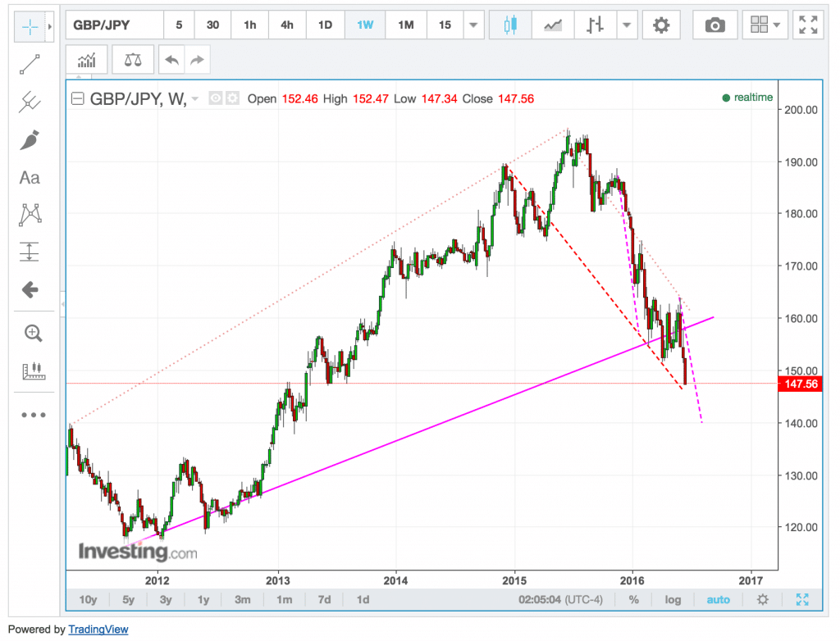840x641 pixels.
Task: Set chart range to 5y
Action: (x=128, y=600)
